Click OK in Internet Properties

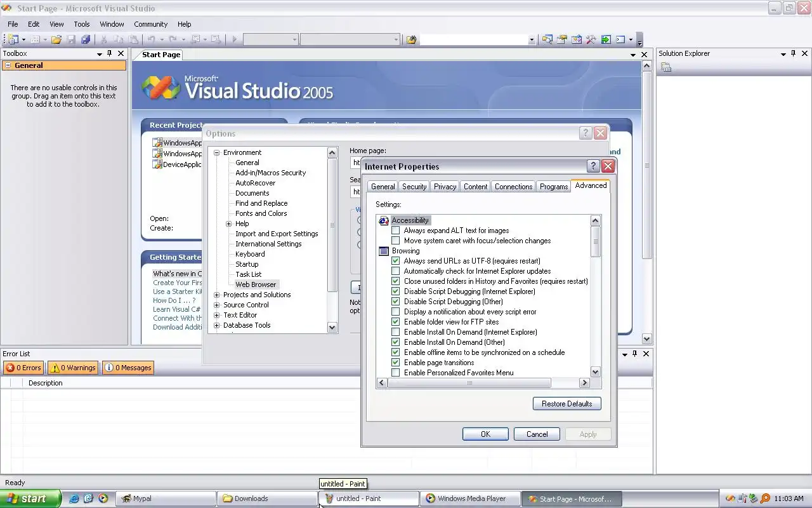click(485, 434)
